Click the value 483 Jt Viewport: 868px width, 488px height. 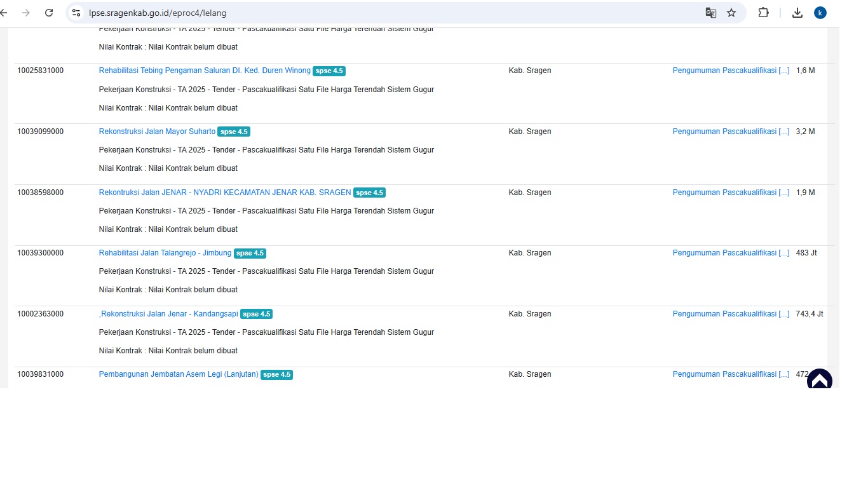(806, 253)
